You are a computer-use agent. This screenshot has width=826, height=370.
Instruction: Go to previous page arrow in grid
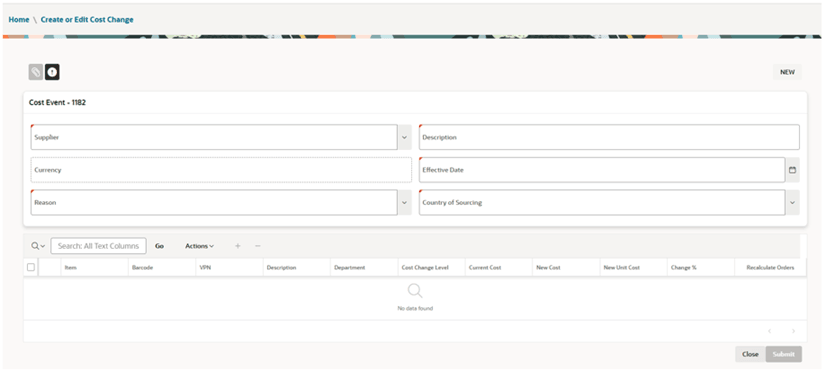(x=770, y=331)
